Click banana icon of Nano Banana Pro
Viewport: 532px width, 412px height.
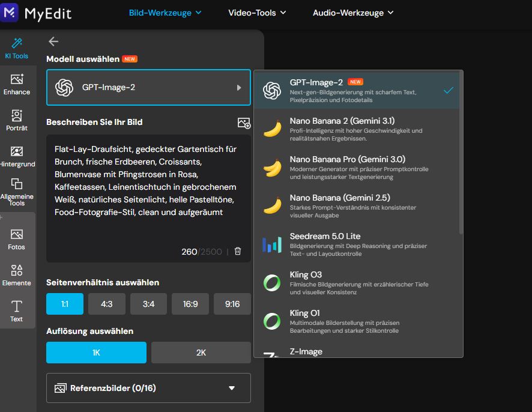pos(273,168)
